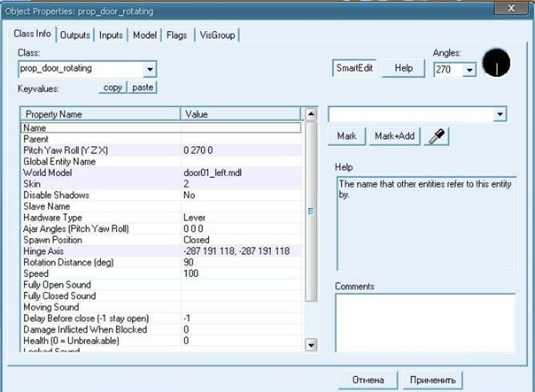The width and height of the screenshot is (535, 392).
Task: Select the Health (0 = Unbreakable) row
Action: 161,341
